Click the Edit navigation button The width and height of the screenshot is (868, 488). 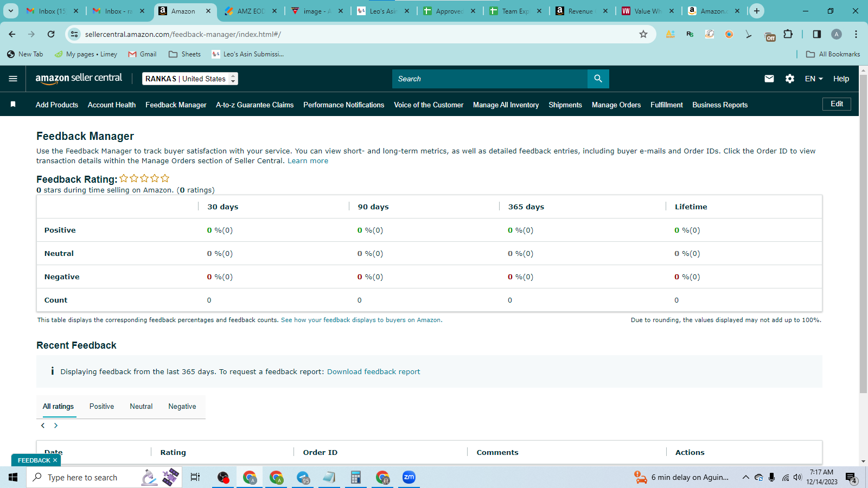(837, 104)
